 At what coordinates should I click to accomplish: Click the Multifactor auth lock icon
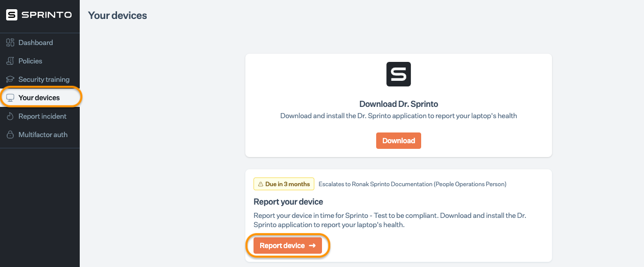(10, 135)
